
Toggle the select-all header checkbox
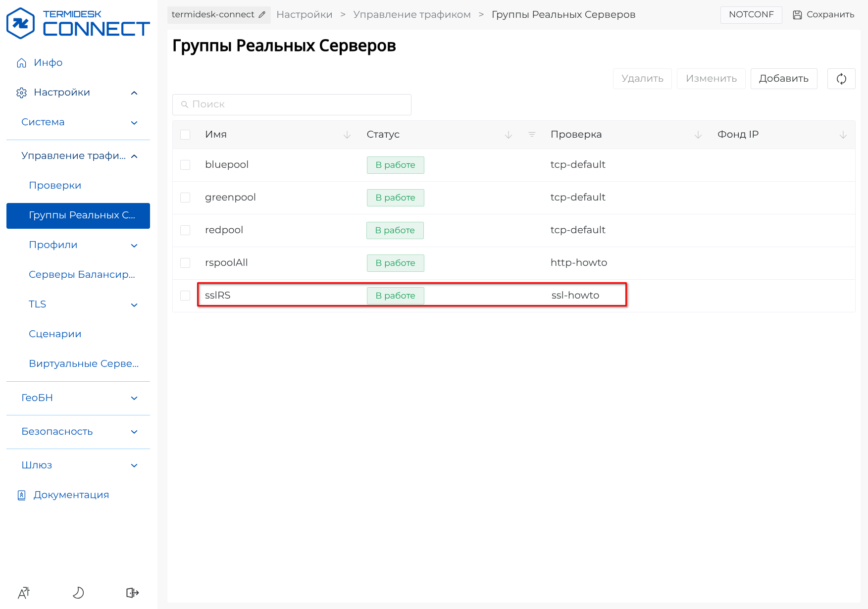pyautogui.click(x=185, y=135)
